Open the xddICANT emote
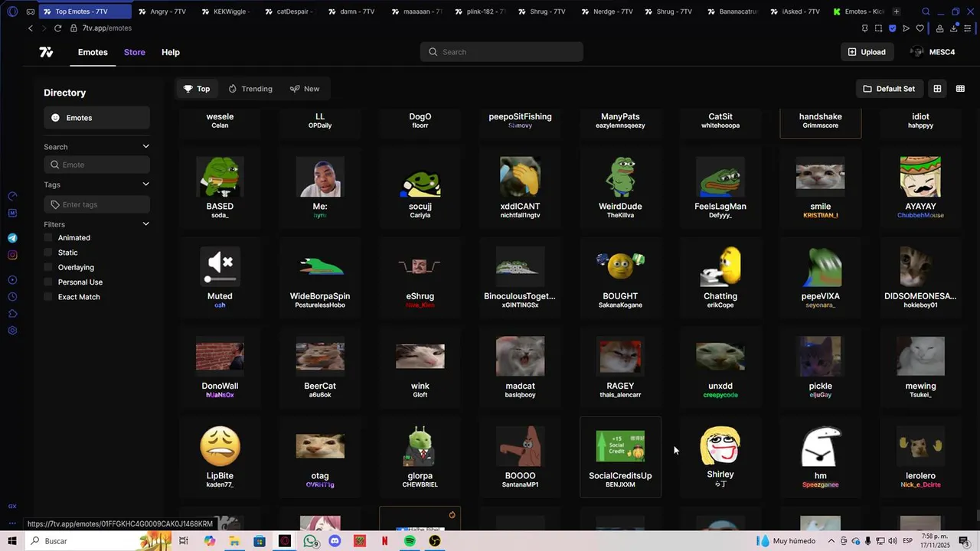The width and height of the screenshot is (980, 551). (x=521, y=187)
